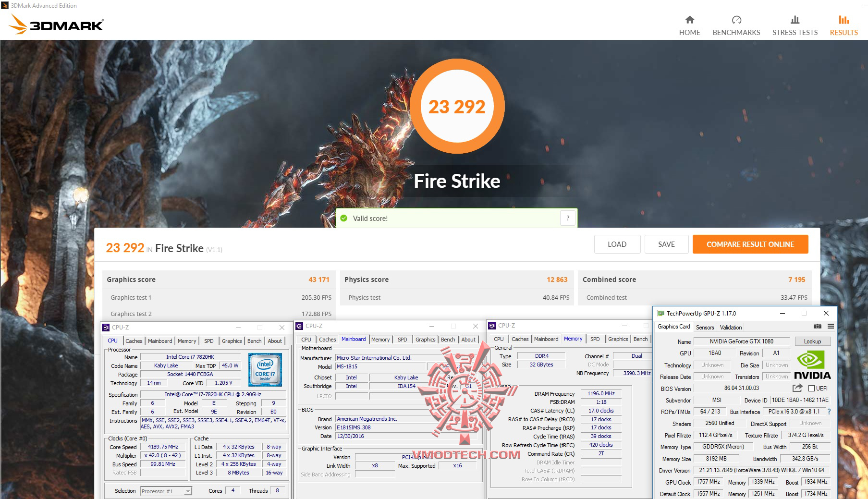Click the Intel Core i7 logo in CPU-Z
The height and width of the screenshot is (499, 868).
pyautogui.click(x=265, y=370)
